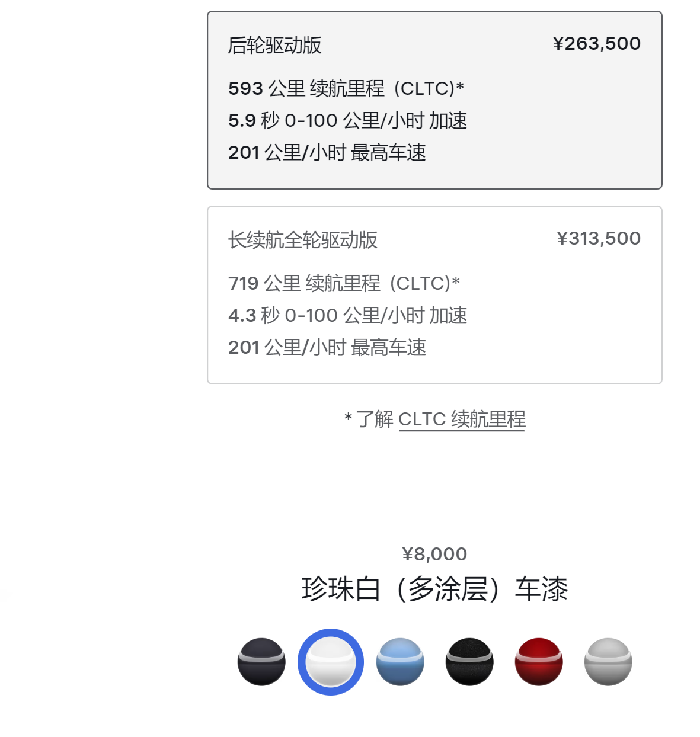This screenshot has width=700, height=737.
Task: Click the 4.3 秒 acceleration spec line
Action: tap(348, 315)
